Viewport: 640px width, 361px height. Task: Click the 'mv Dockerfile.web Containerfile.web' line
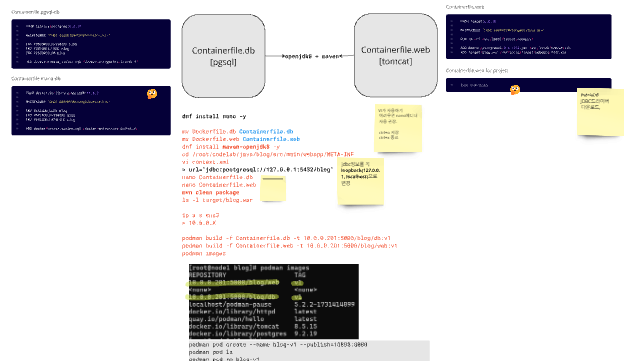[241, 139]
